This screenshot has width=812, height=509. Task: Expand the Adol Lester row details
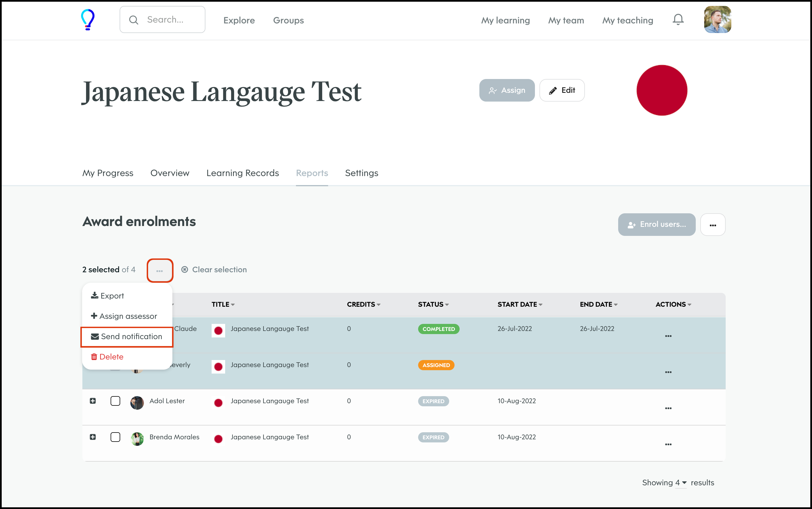click(93, 401)
